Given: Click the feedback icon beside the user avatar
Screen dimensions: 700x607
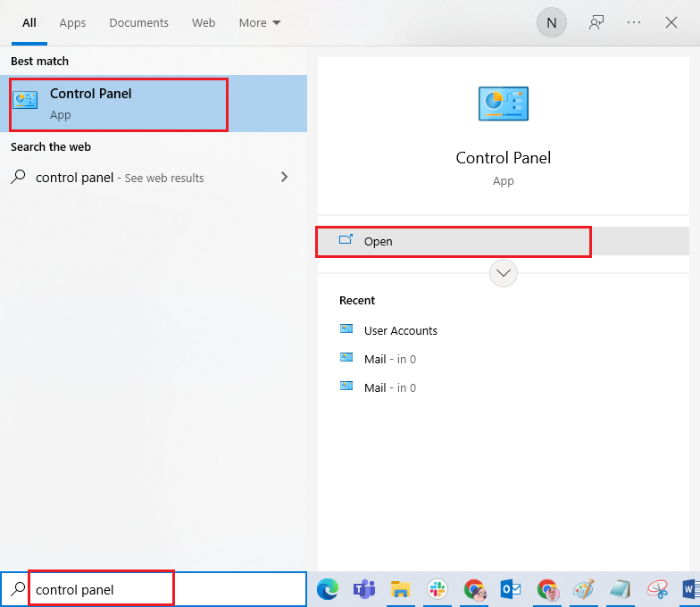Looking at the screenshot, I should (596, 23).
